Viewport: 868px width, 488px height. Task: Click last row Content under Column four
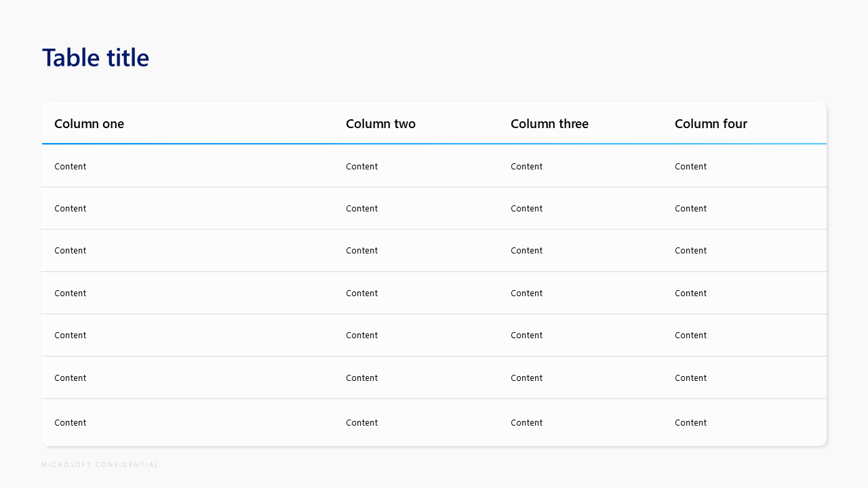pyautogui.click(x=690, y=423)
